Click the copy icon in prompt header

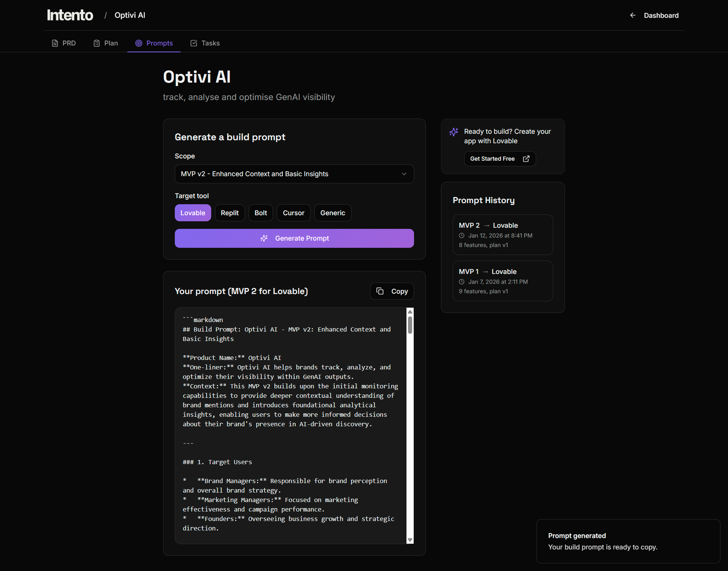point(380,291)
